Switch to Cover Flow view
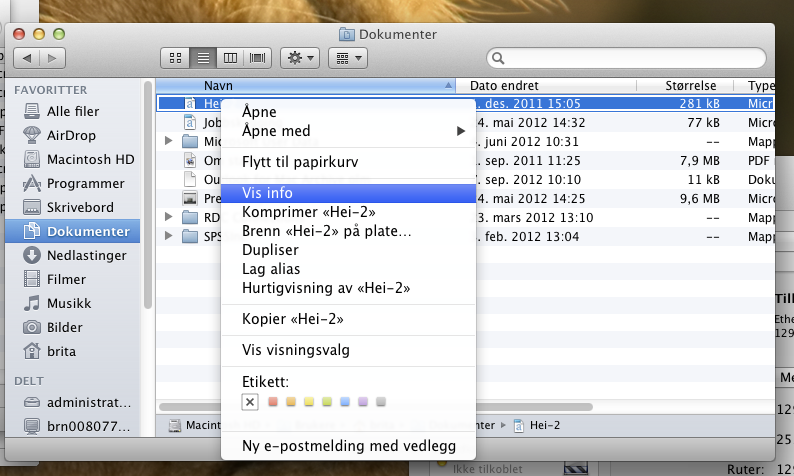 tap(258, 58)
